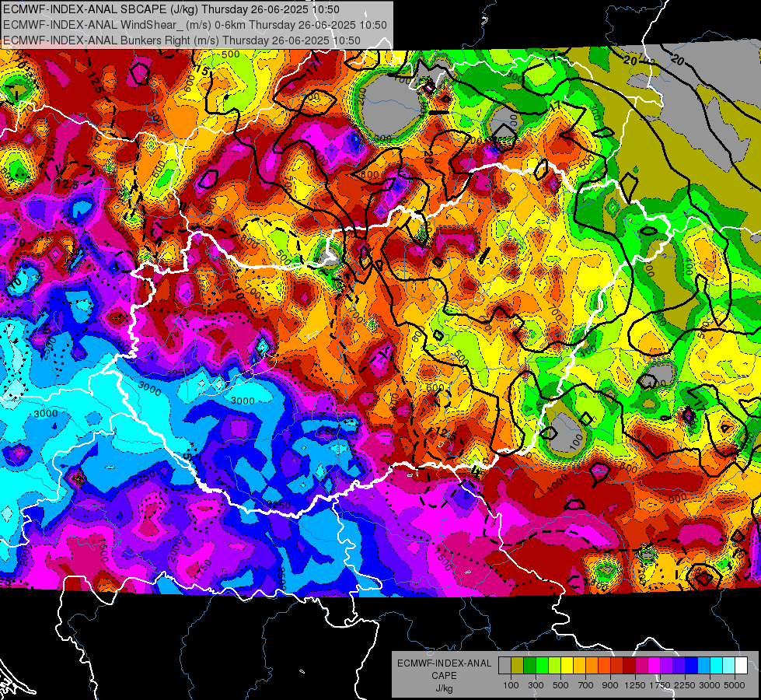Screen dimensions: 761x700
Task: Click the CAPE label in the legend
Action: pyautogui.click(x=444, y=675)
